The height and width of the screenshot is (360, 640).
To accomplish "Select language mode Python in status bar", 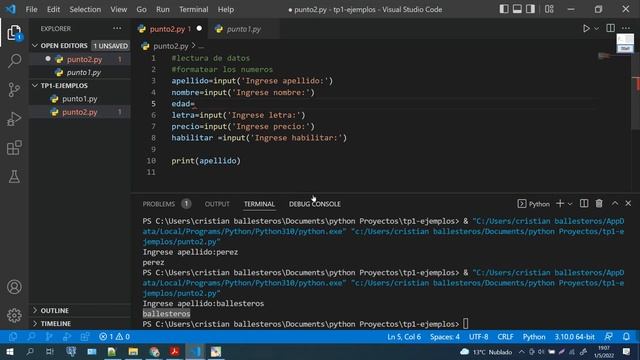I will click(534, 337).
